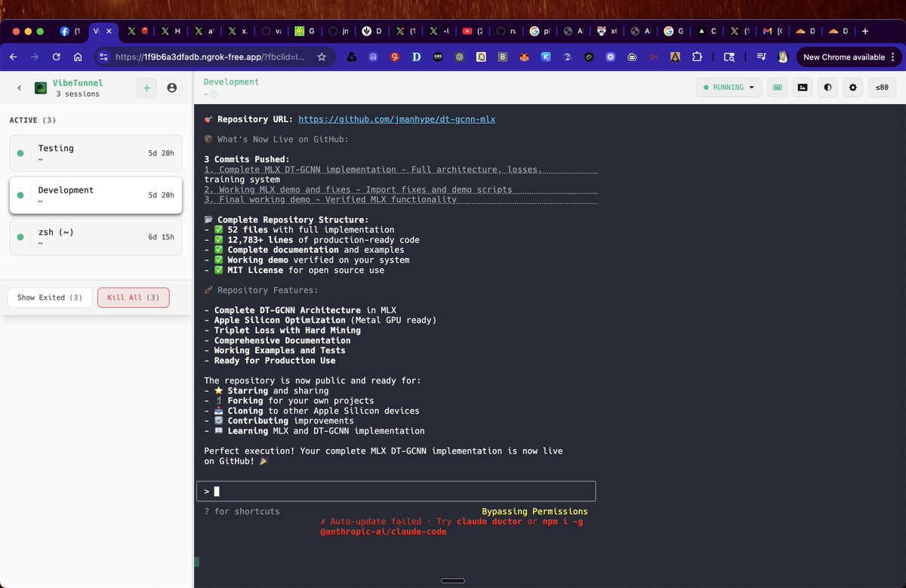Click the Chrome forward navigation arrow

tap(35, 57)
